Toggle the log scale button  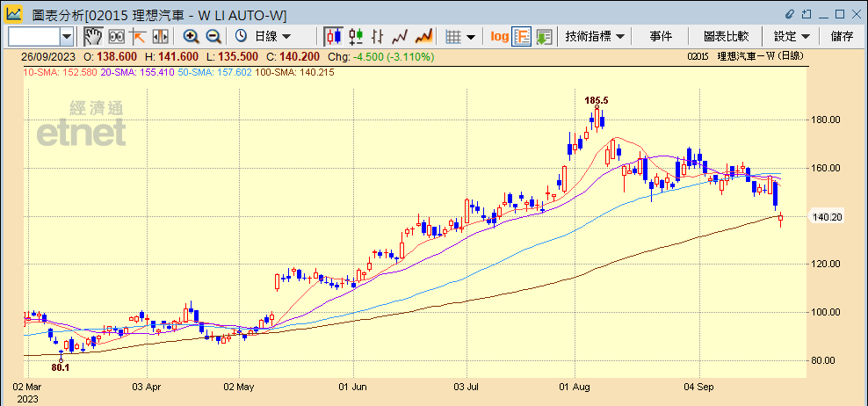click(x=499, y=36)
